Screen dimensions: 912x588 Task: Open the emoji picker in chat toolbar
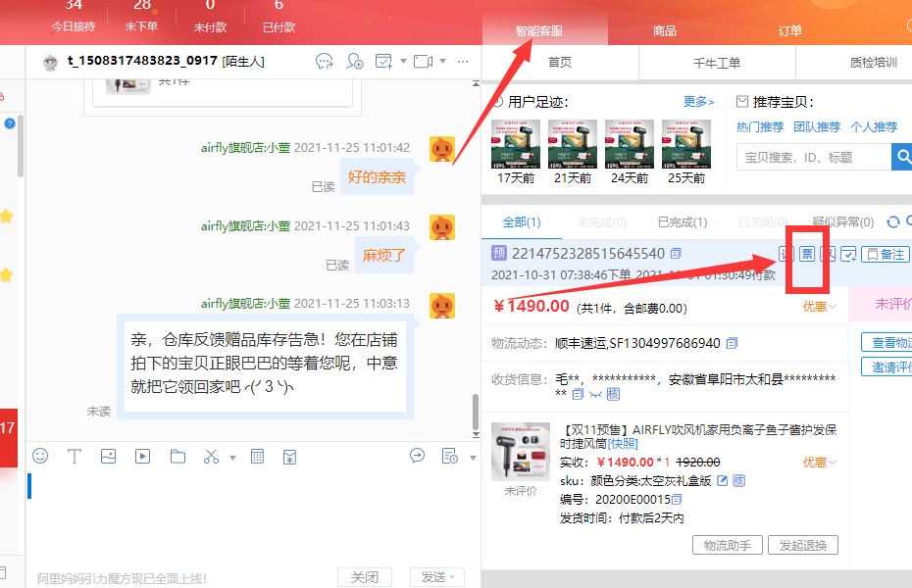(x=40, y=456)
